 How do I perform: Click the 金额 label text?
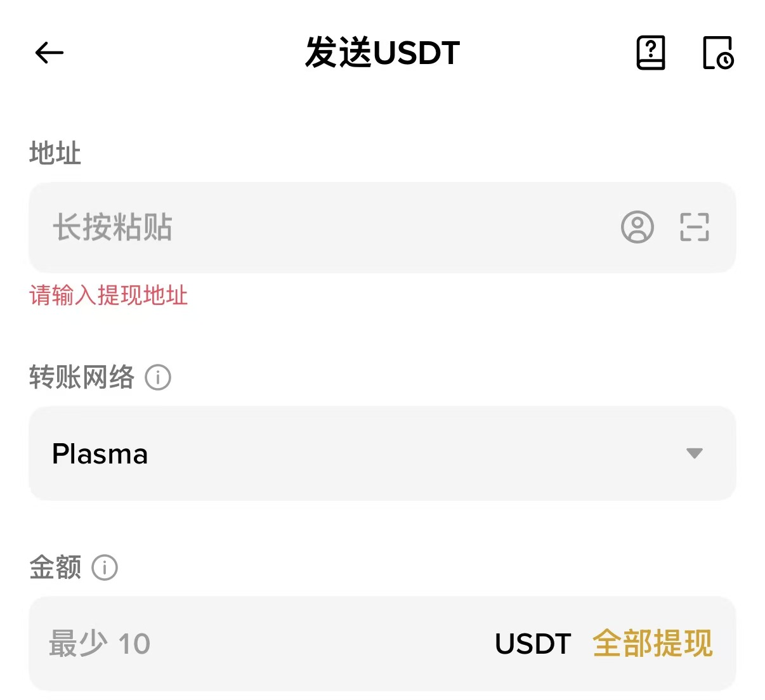click(x=55, y=567)
